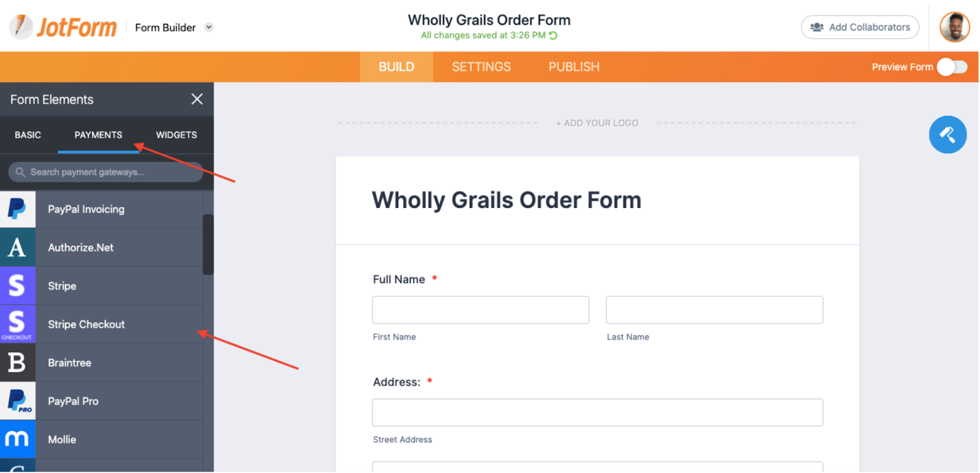The image size is (980, 473).
Task: Open the blue Form Designer paint roller
Action: 947,135
